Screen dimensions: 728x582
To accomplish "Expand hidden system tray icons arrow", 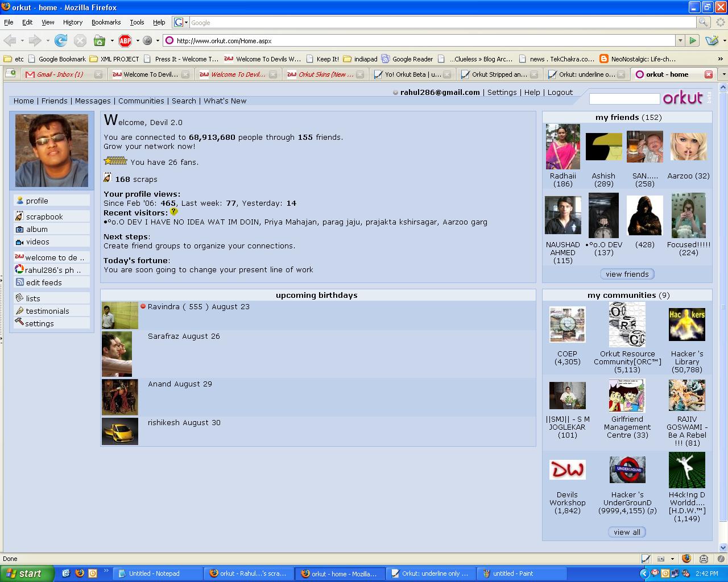I will (644, 573).
